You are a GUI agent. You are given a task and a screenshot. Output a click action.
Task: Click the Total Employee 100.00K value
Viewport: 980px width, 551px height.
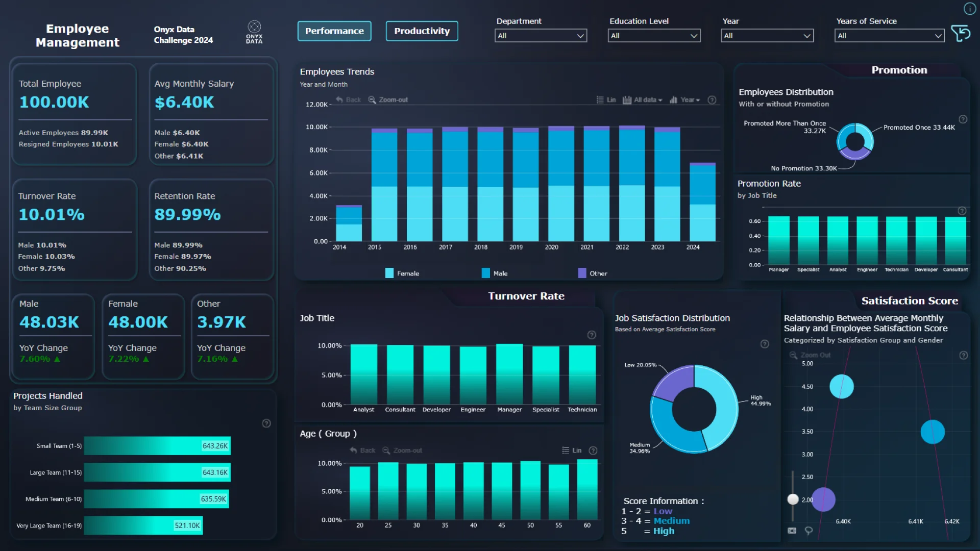pos(54,102)
